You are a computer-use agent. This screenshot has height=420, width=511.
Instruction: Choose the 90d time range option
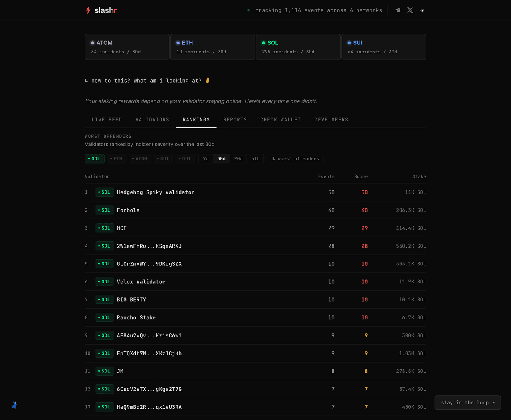238,159
